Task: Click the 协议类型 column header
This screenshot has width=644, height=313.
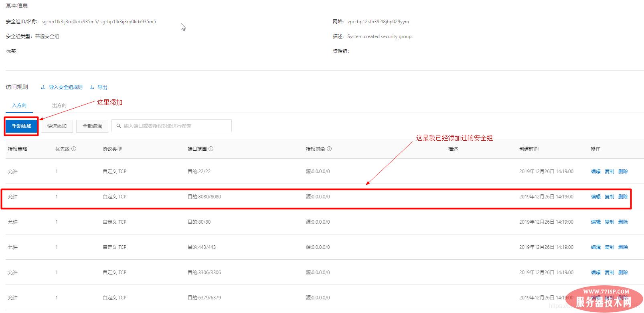Action: pos(112,149)
